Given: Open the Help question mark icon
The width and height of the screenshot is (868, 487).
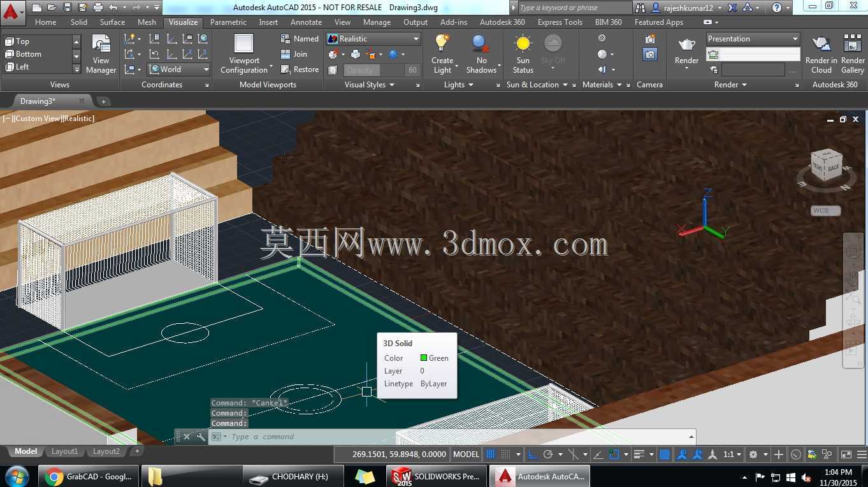Looking at the screenshot, I should (776, 8).
